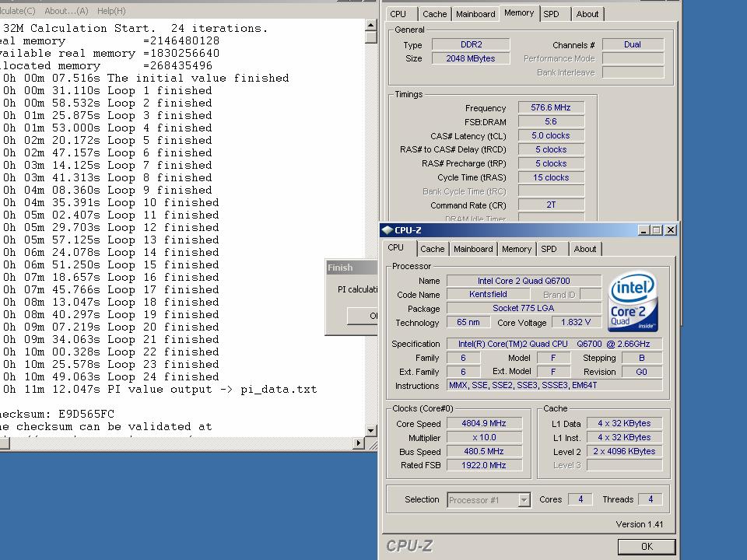Click the Core Voltage 1.832 V value

576,322
